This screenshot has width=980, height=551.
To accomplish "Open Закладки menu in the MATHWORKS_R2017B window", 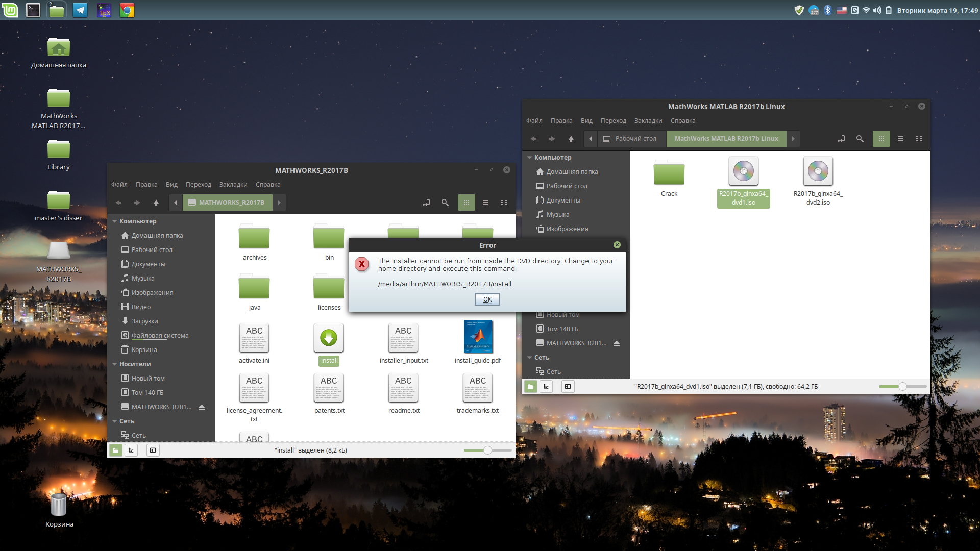I will click(x=233, y=185).
